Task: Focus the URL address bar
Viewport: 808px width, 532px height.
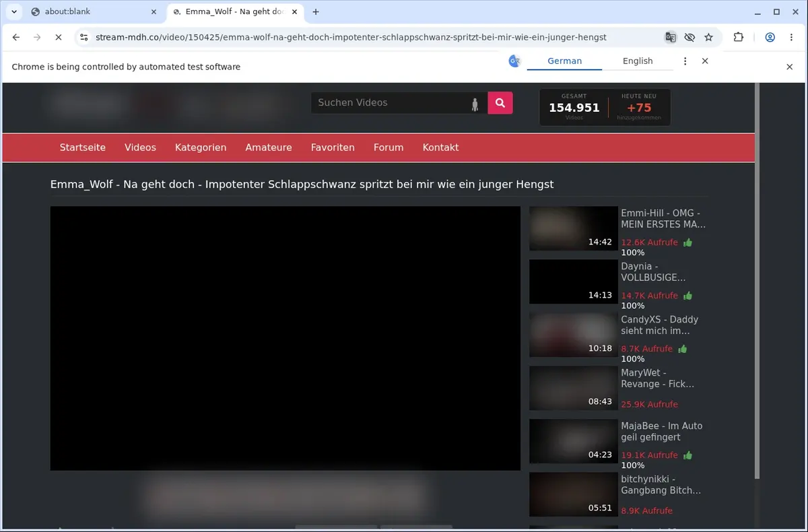Action: pos(350,38)
